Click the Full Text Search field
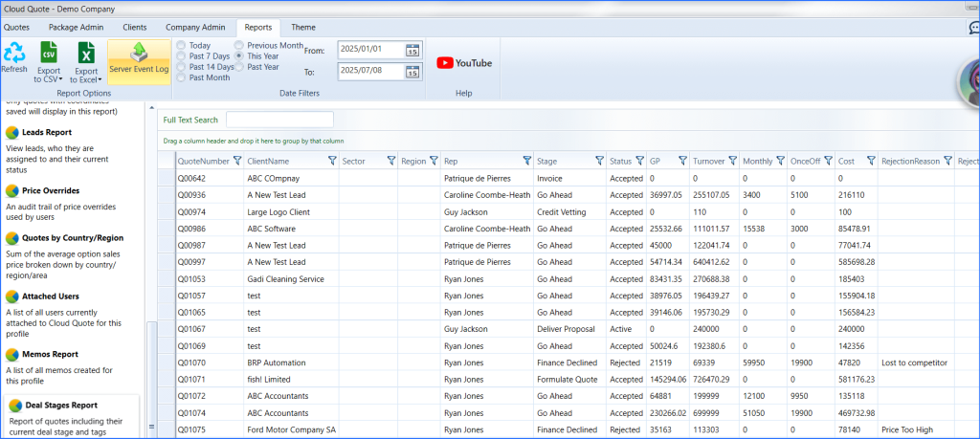Screen dimensions: 980x439 (279, 120)
